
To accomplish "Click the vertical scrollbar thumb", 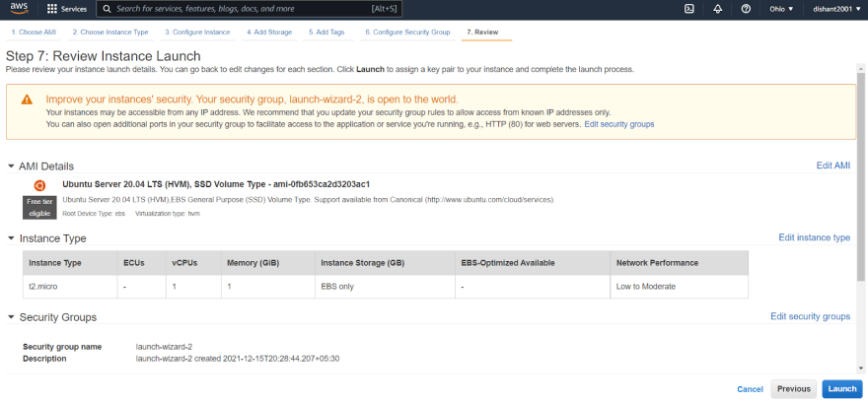I will point(861,177).
